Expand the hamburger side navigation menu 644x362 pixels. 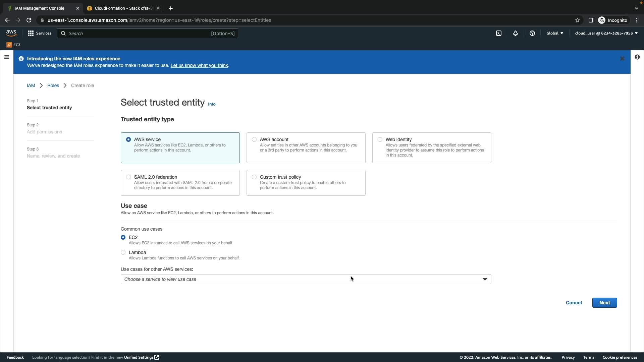6,57
